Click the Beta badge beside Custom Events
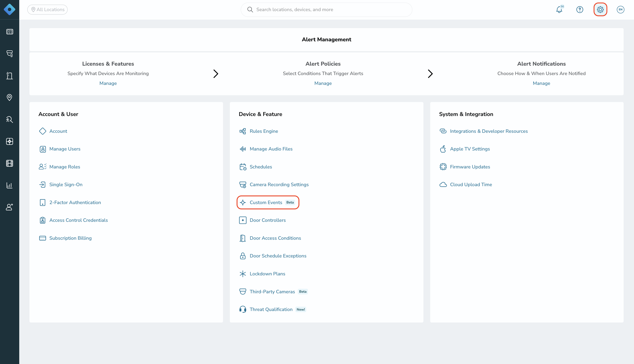This screenshot has width=634, height=364. (x=290, y=203)
